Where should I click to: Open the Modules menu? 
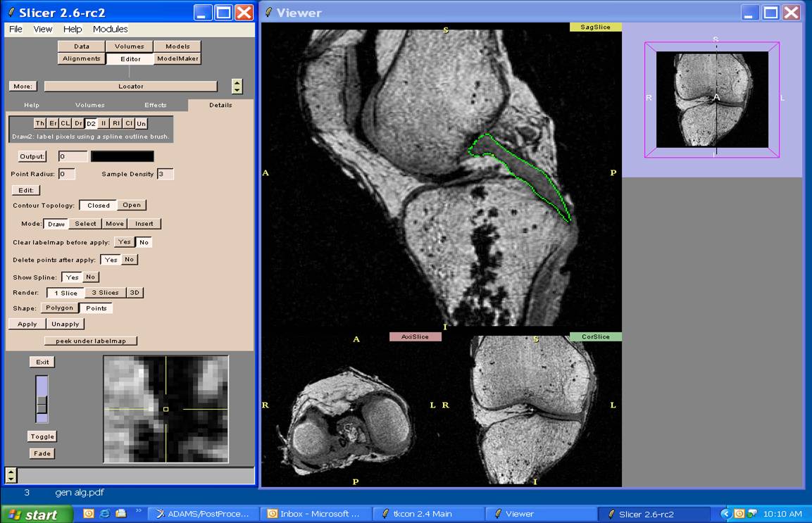tap(110, 29)
